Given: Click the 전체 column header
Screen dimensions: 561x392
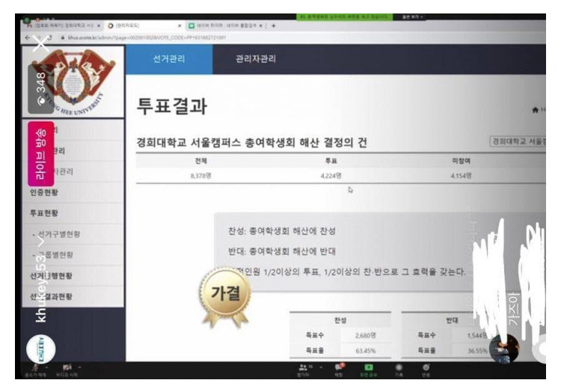Looking at the screenshot, I should coord(200,161).
